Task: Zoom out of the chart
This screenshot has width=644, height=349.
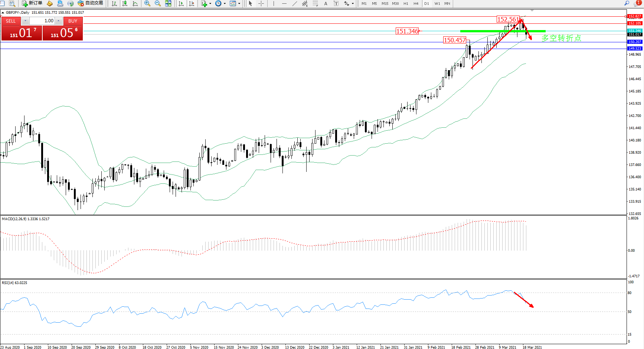Action: (158, 3)
